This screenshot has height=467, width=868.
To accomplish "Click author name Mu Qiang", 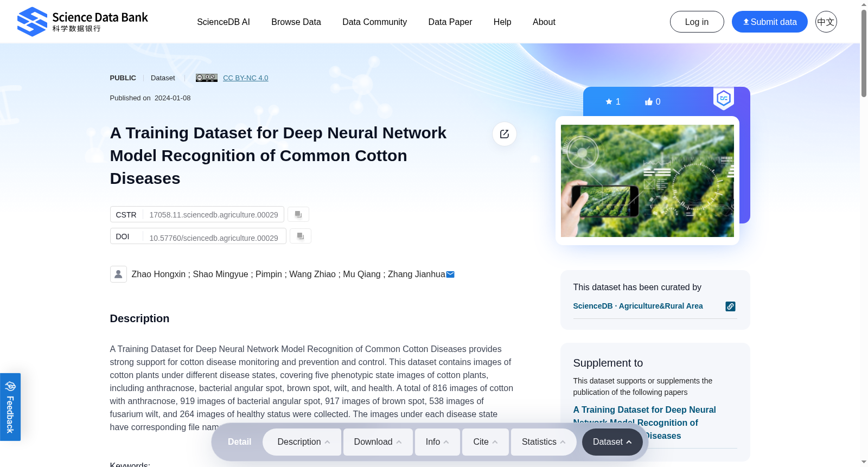I will 362,274.
